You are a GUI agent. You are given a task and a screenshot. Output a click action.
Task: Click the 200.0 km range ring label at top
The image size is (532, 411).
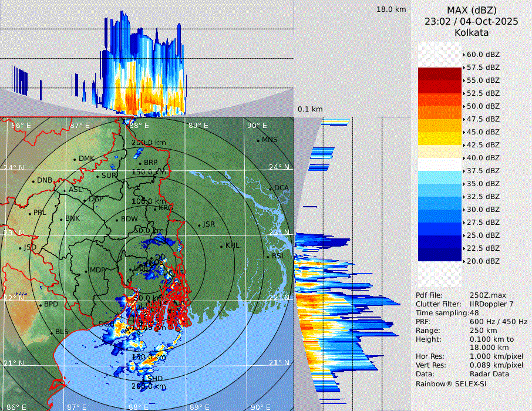[148, 143]
